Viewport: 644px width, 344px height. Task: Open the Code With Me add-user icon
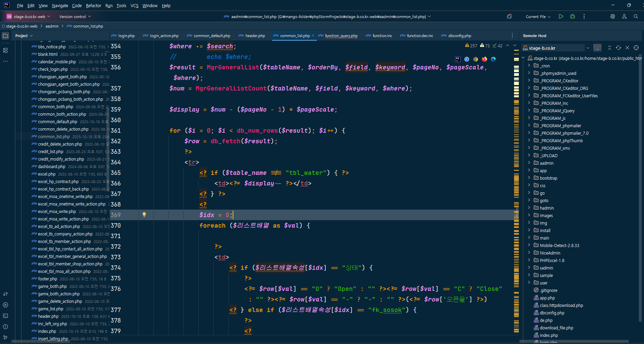[x=624, y=16]
